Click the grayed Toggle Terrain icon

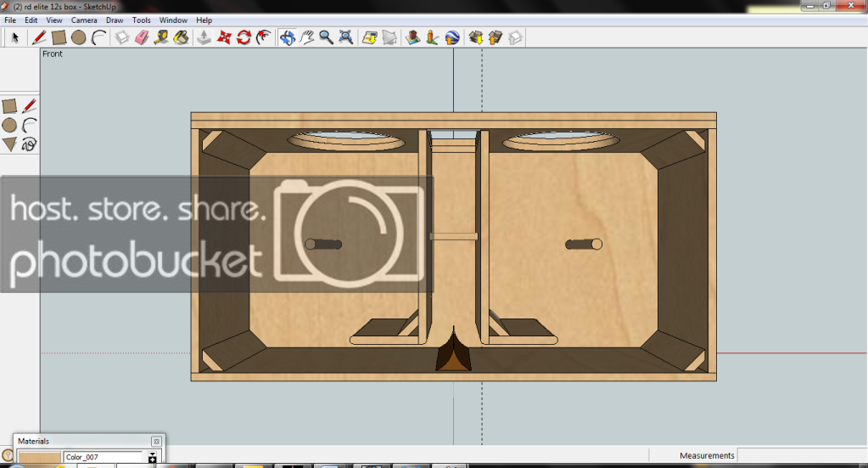(389, 37)
